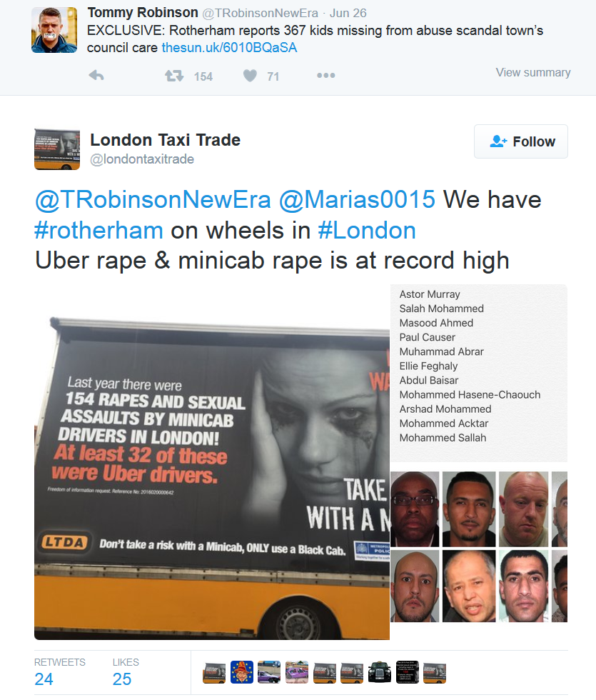View the 24 retweets count
The image size is (596, 700).
(x=44, y=679)
